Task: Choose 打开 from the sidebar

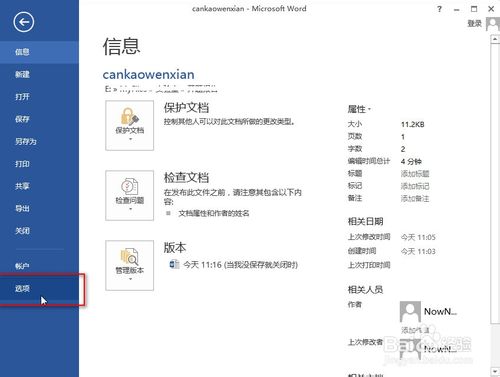Action: click(x=39, y=97)
